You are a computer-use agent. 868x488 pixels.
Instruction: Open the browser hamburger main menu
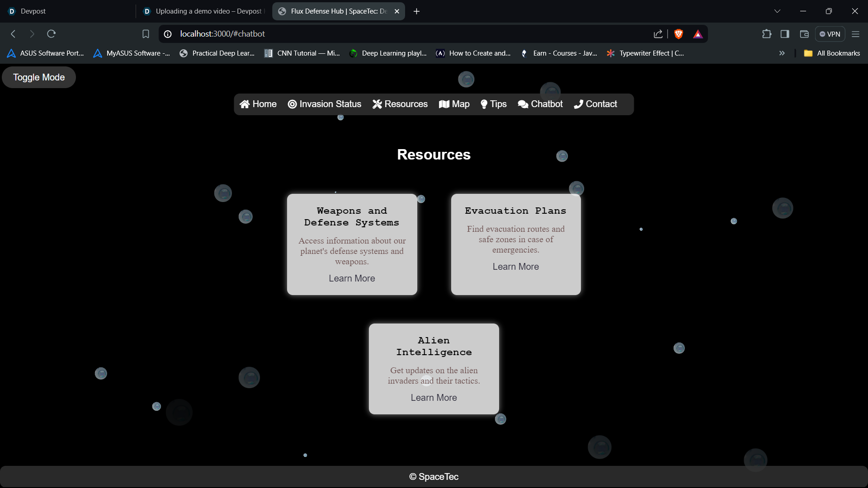(x=855, y=34)
